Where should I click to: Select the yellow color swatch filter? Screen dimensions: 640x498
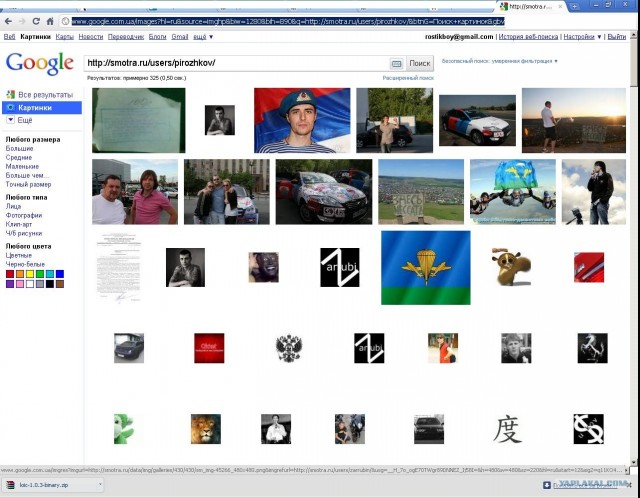(30, 274)
